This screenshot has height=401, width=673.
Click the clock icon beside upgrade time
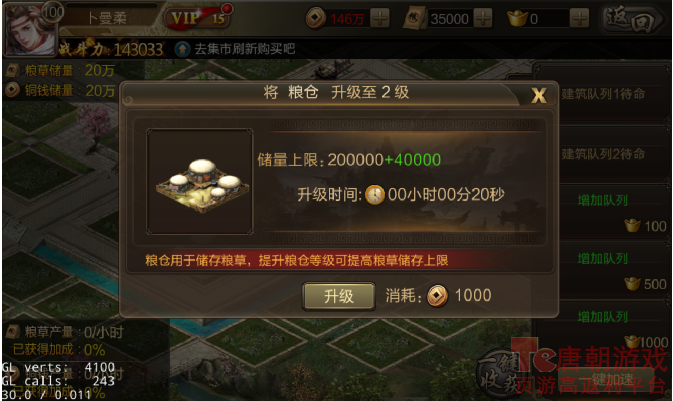(x=375, y=194)
